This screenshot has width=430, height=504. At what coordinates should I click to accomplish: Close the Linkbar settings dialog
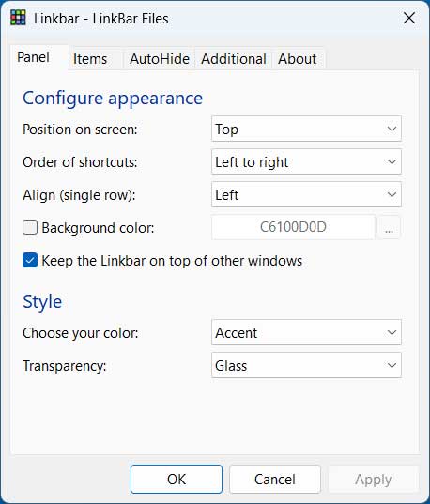pos(409,18)
